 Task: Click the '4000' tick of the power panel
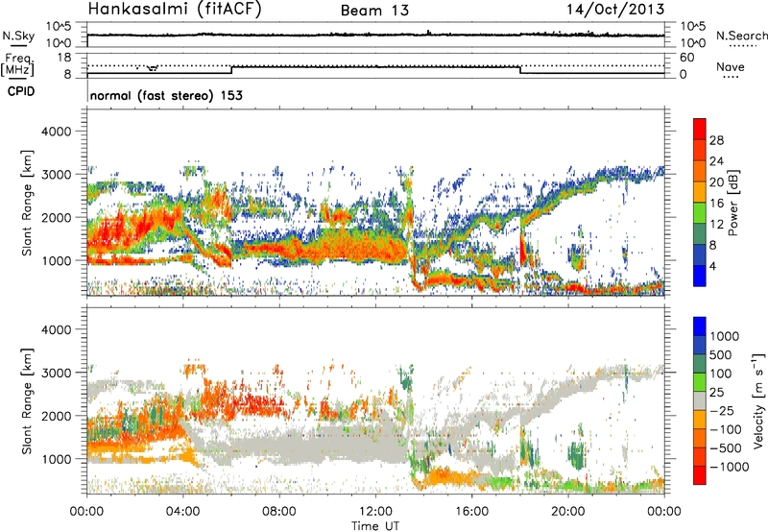(56, 132)
